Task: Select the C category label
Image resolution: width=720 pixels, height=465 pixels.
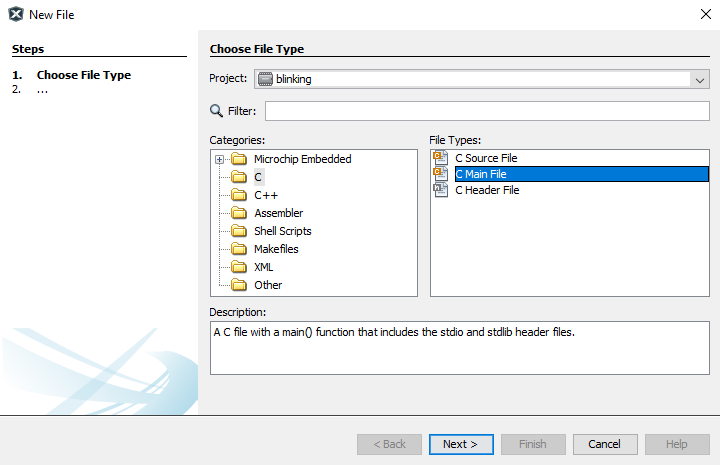Action: pos(258,177)
